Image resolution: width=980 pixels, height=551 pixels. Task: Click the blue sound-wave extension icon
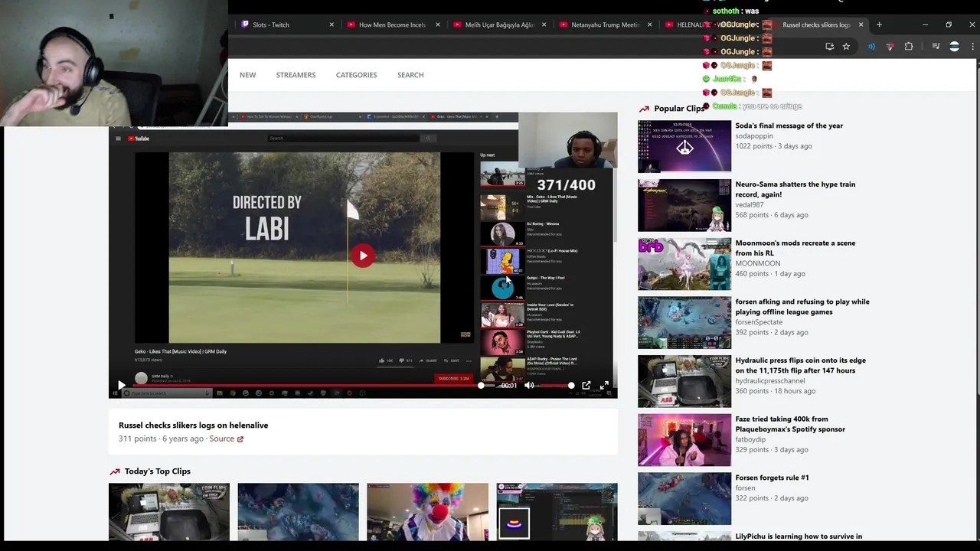pyautogui.click(x=871, y=47)
